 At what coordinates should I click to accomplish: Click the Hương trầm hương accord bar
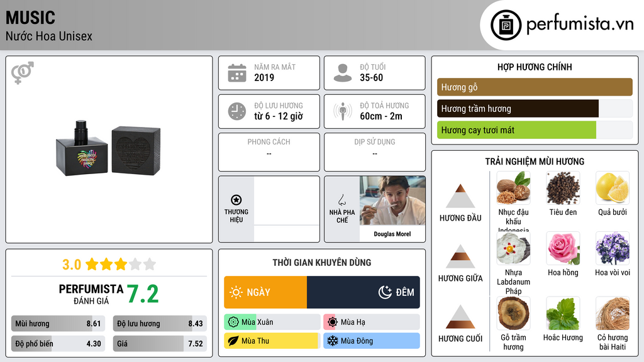coord(535,109)
